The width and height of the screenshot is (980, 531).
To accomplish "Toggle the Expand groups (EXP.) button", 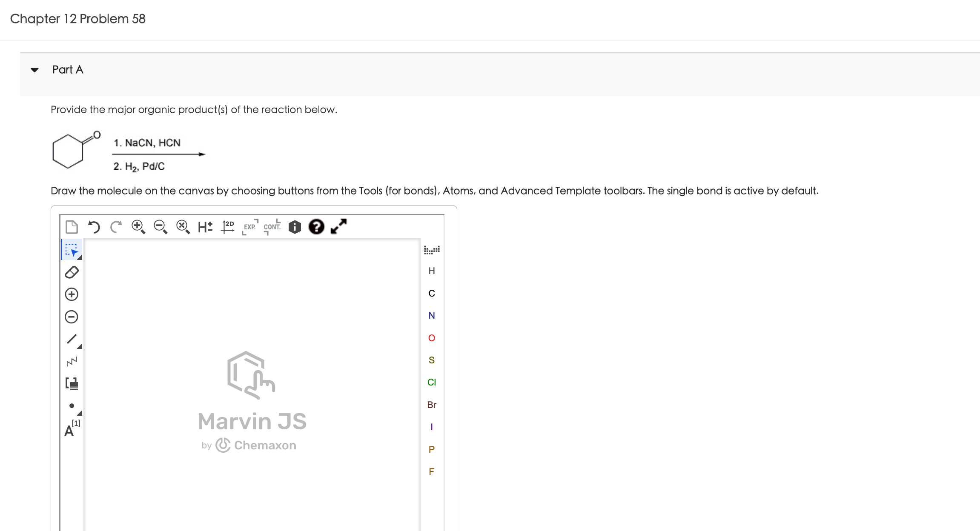I will coord(250,227).
